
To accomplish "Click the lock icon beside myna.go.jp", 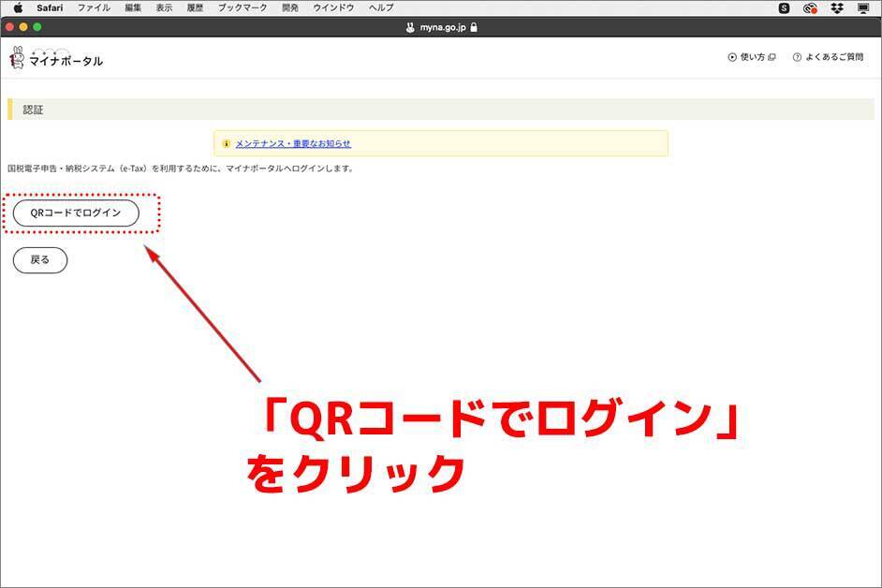I will (x=474, y=27).
